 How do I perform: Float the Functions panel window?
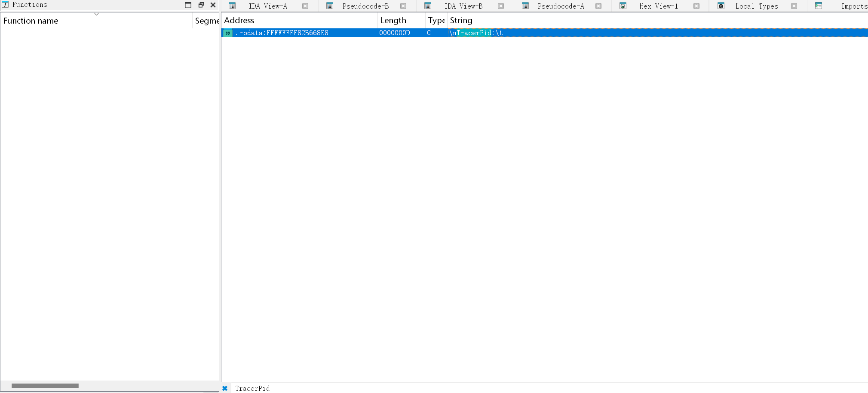click(x=201, y=5)
